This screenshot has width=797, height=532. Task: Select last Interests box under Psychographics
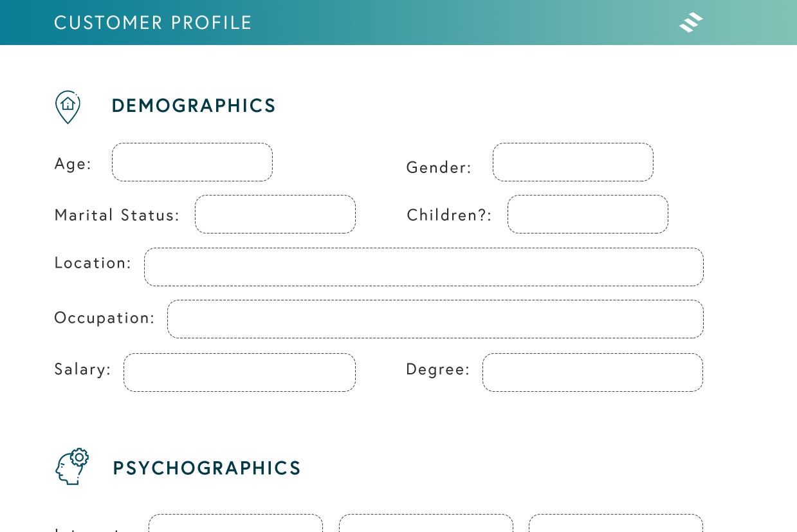pos(616,523)
